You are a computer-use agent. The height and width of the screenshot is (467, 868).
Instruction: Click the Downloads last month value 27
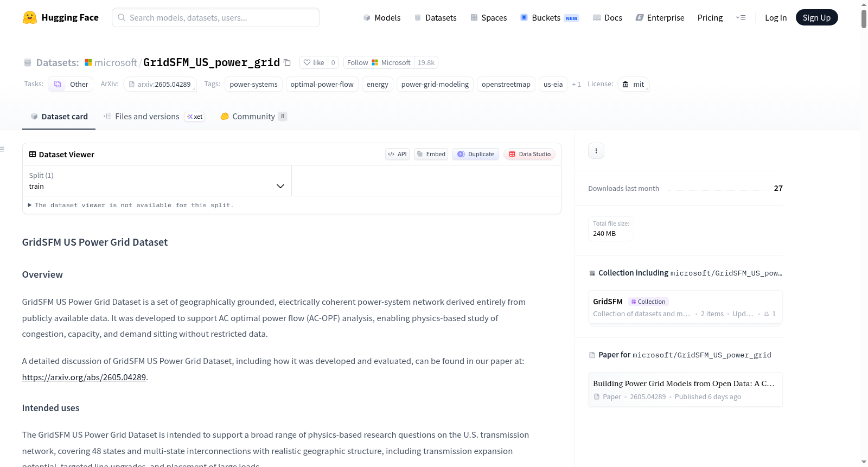(778, 188)
